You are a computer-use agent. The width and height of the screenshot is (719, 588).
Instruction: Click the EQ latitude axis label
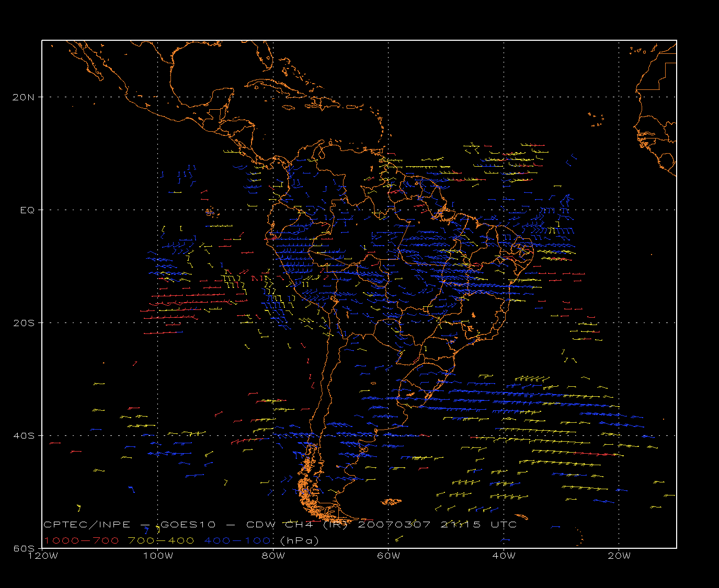pos(27,210)
